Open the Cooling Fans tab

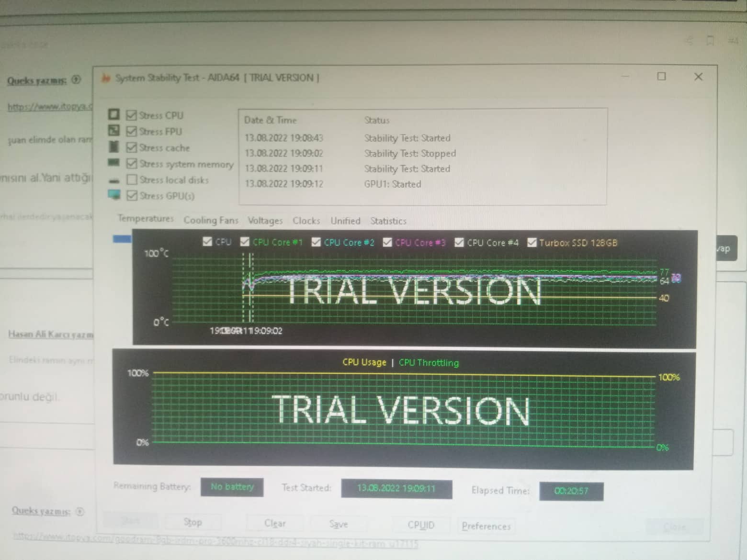pyautogui.click(x=211, y=220)
